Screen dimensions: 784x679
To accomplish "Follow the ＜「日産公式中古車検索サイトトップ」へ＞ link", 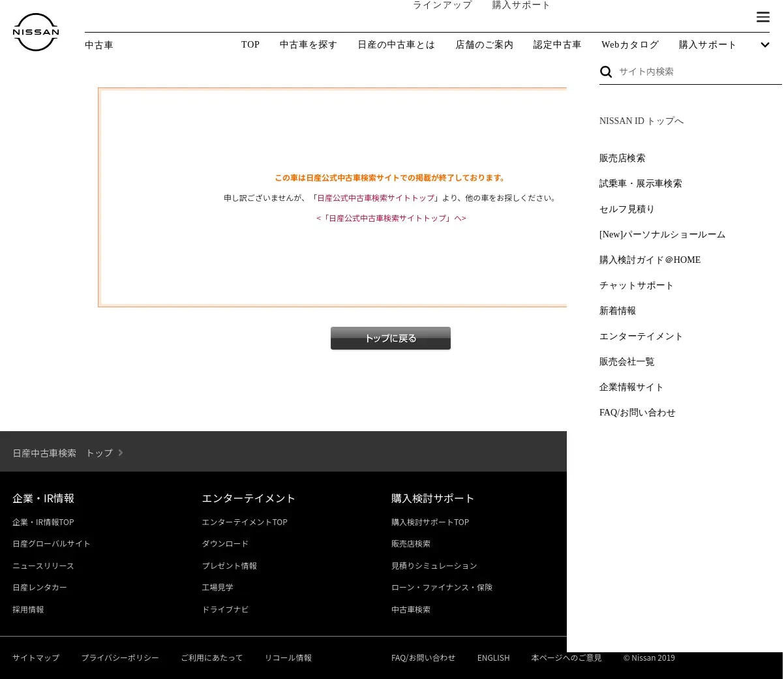I will tap(391, 219).
